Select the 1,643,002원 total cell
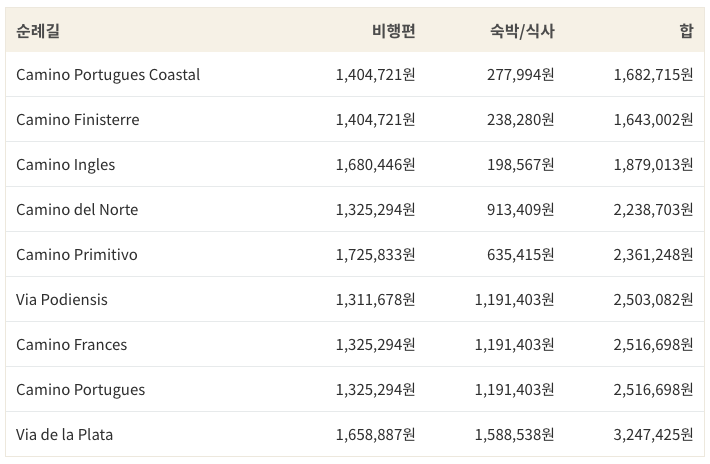 tap(653, 120)
